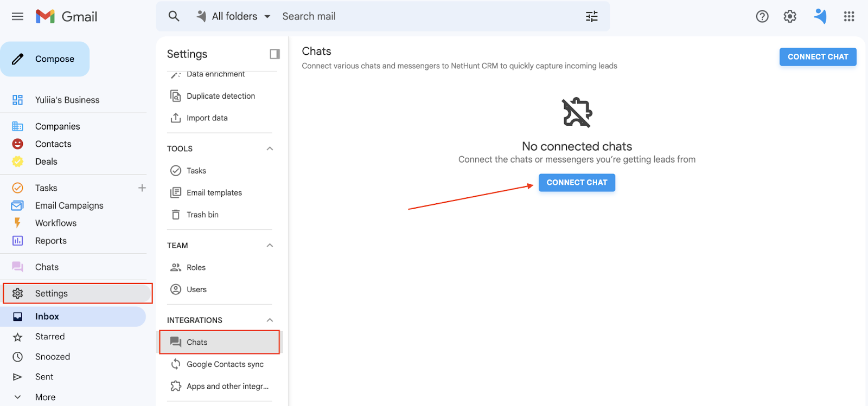Collapse the TOOLS section

click(x=270, y=149)
